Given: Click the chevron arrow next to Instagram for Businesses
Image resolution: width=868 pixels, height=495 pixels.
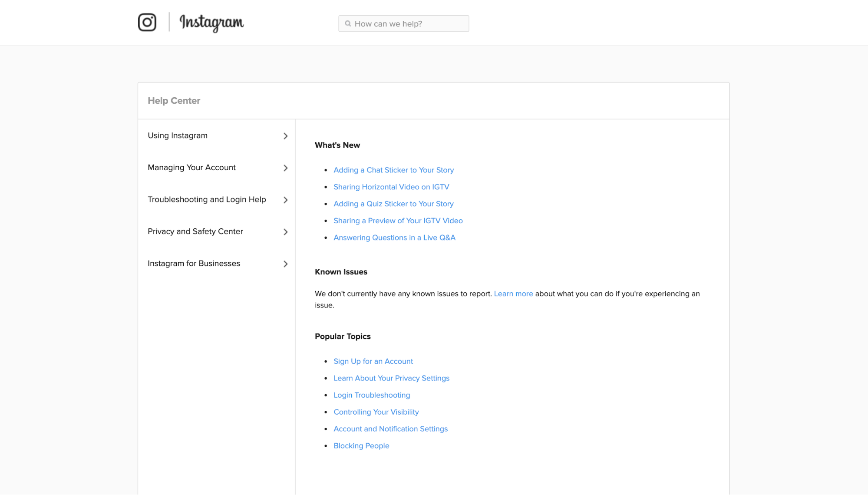Looking at the screenshot, I should pyautogui.click(x=285, y=264).
